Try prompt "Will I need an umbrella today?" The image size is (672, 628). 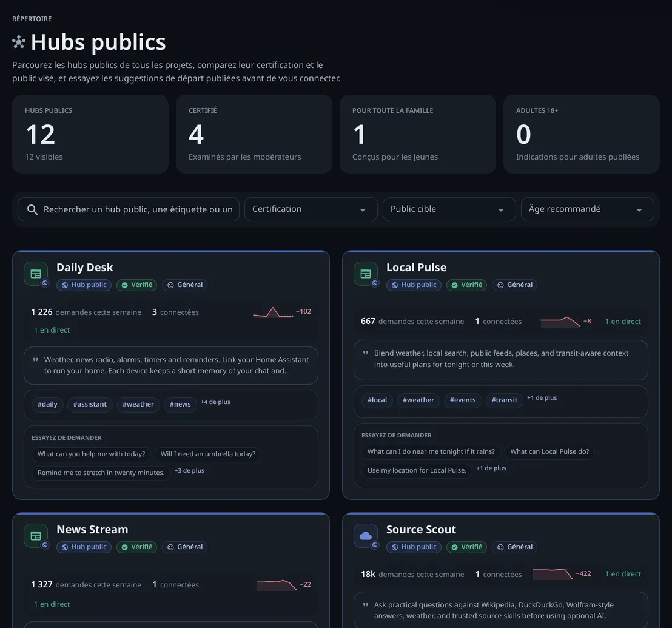tap(208, 454)
